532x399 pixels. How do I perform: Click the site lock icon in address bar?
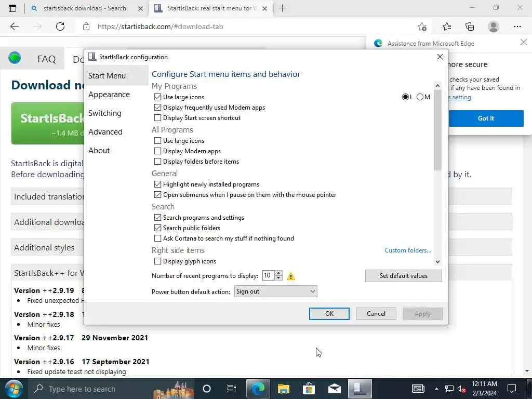[x=86, y=26]
